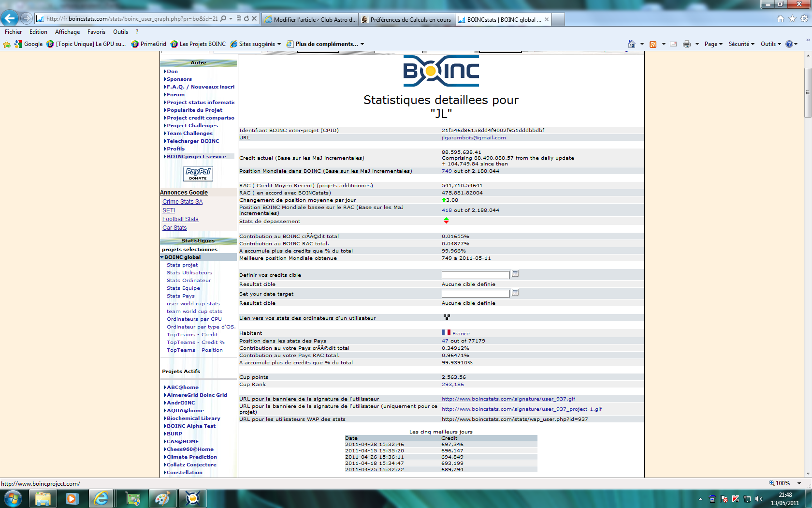Open Les Projets BOINC favorites link
The image size is (812, 508).
pos(198,44)
